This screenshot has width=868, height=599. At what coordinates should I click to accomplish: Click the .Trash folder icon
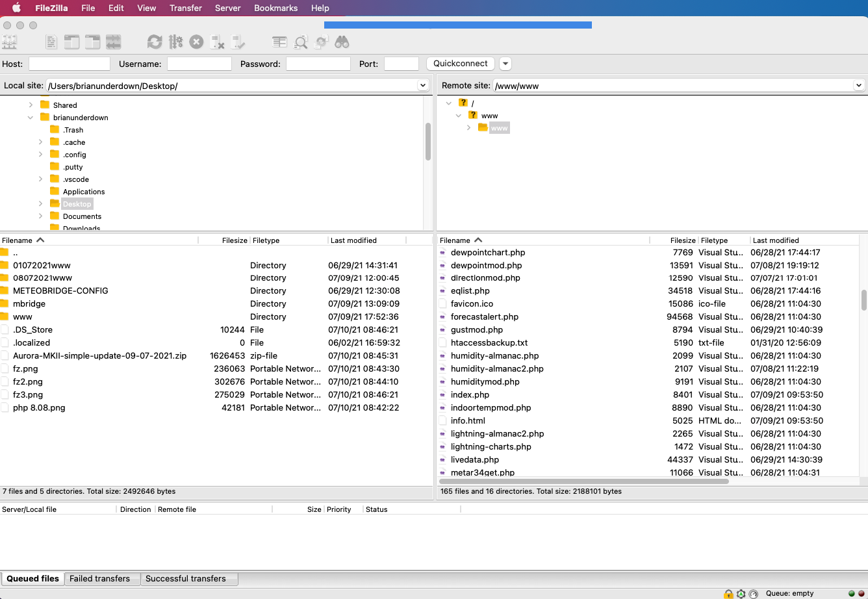click(x=55, y=130)
